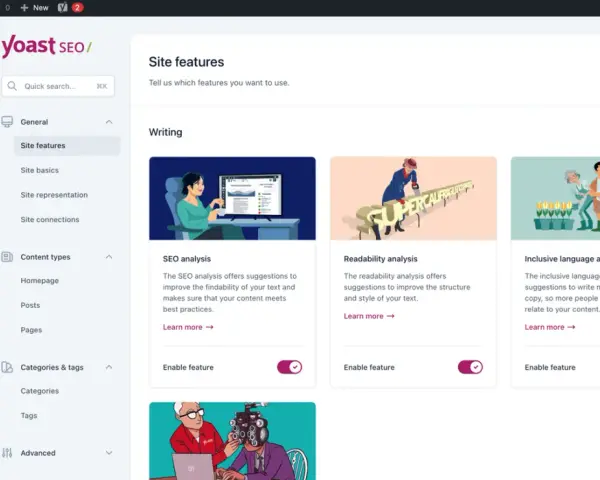Select Site features in sidebar
The image size is (600, 480).
pos(67,145)
